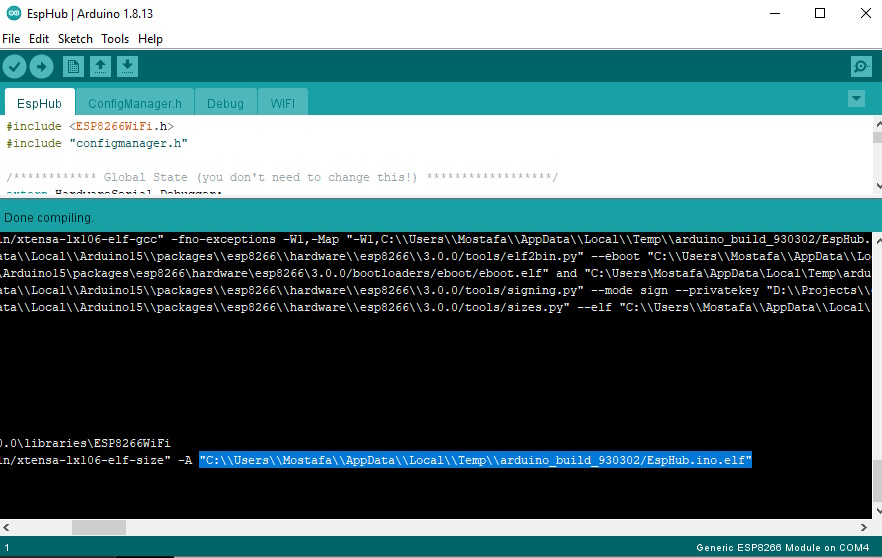Click the Upload arrow button
Image resolution: width=882 pixels, height=558 pixels.
[x=42, y=67]
